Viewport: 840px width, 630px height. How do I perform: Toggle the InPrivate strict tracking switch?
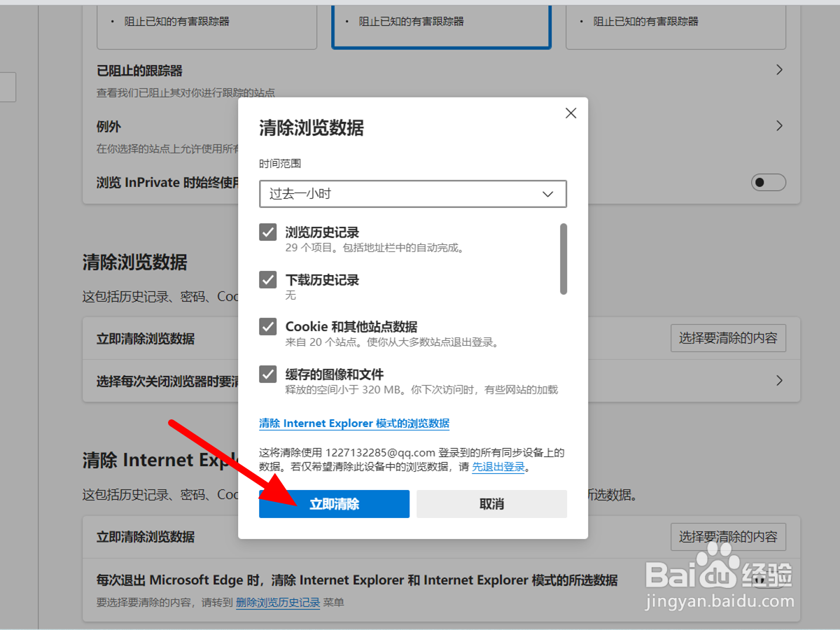coord(769,183)
